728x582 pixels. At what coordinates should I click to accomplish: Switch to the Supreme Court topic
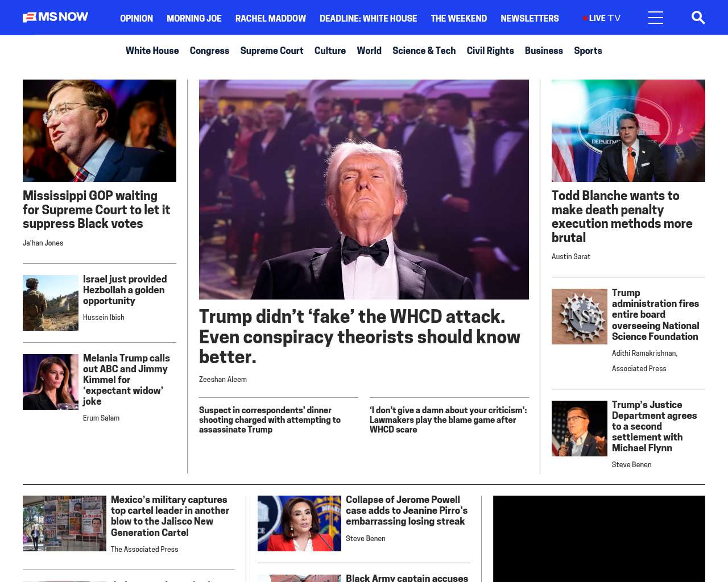tap(272, 51)
